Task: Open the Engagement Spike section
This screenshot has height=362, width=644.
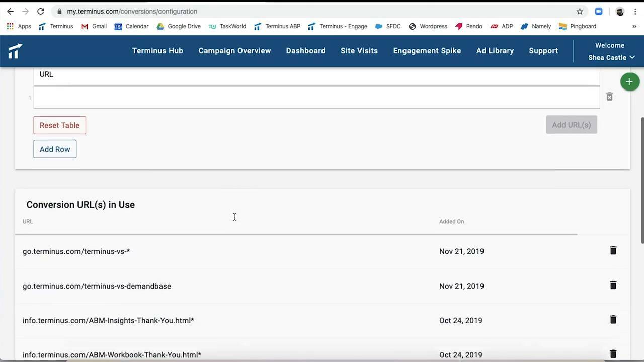Action: tap(427, 51)
